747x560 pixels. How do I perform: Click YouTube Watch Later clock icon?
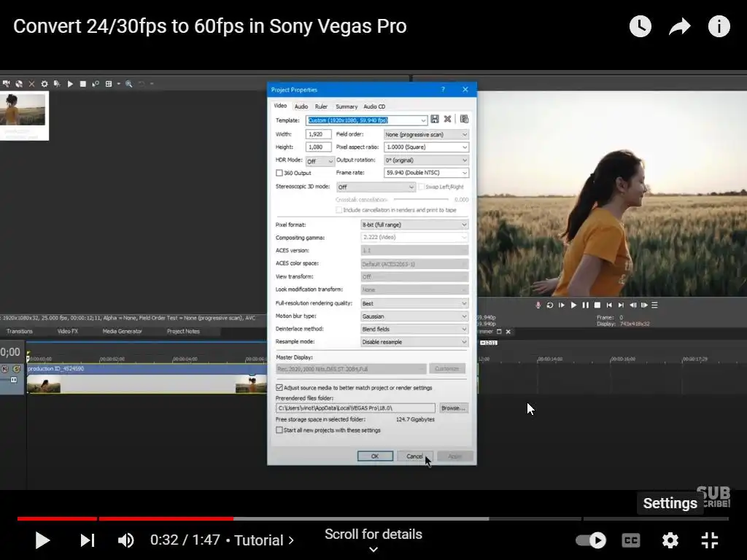(x=640, y=26)
